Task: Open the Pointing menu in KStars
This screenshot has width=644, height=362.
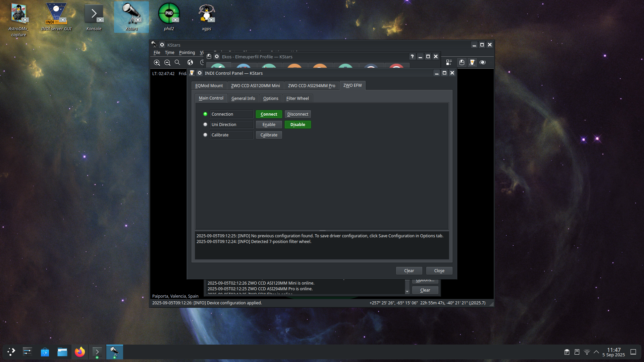Action: click(187, 53)
